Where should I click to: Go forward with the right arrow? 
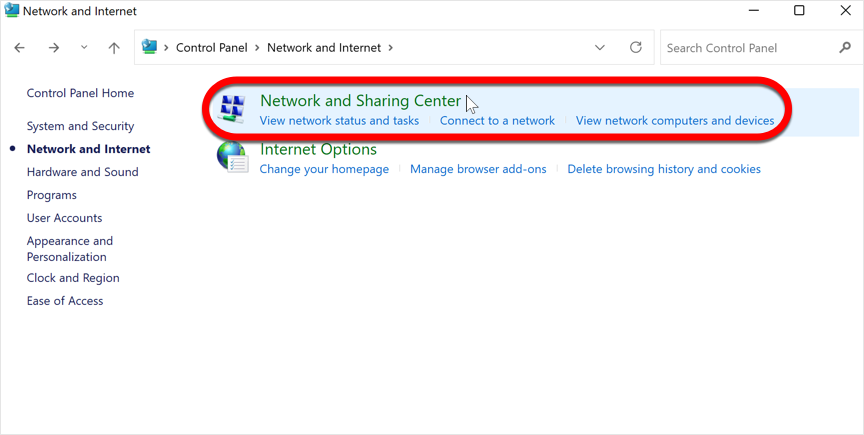[x=53, y=48]
